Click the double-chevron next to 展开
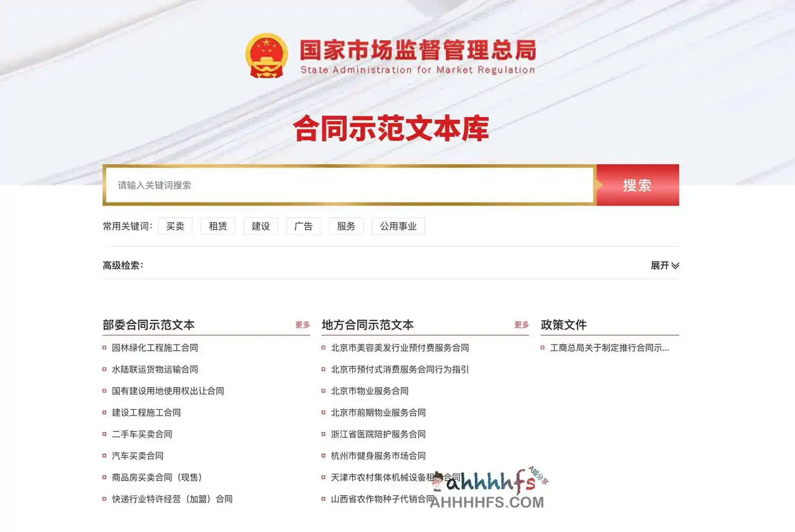795x532 pixels. click(677, 266)
